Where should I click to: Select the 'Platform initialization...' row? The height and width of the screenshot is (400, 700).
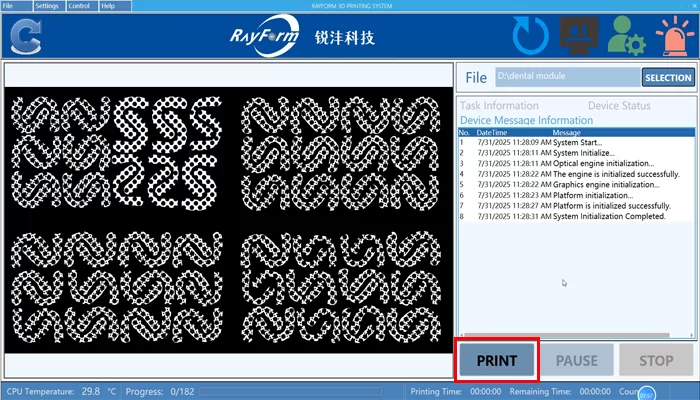(x=576, y=195)
